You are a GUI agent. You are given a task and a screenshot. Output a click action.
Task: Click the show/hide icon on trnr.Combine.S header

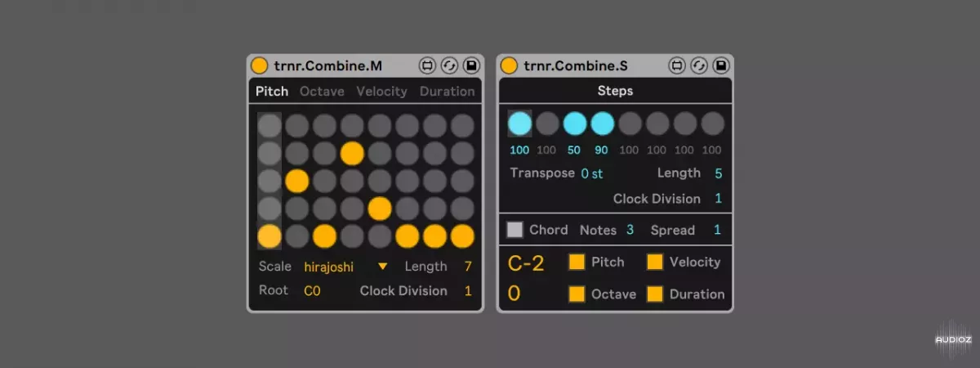coord(677,65)
